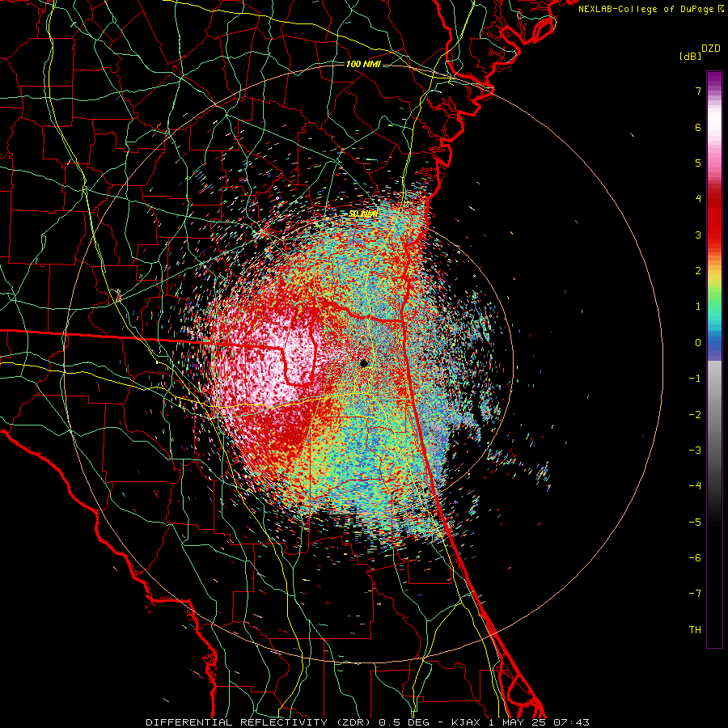Click the '2' value on the color scale

pyautogui.click(x=698, y=271)
